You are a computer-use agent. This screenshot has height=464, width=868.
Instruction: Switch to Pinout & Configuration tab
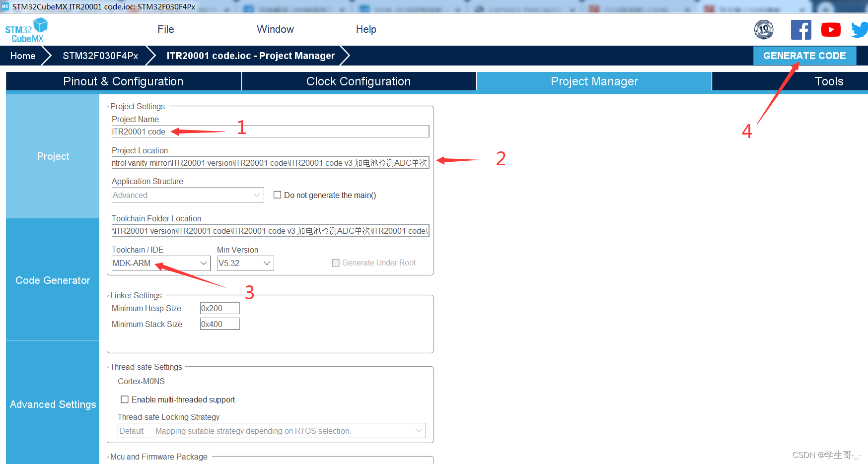coord(123,81)
